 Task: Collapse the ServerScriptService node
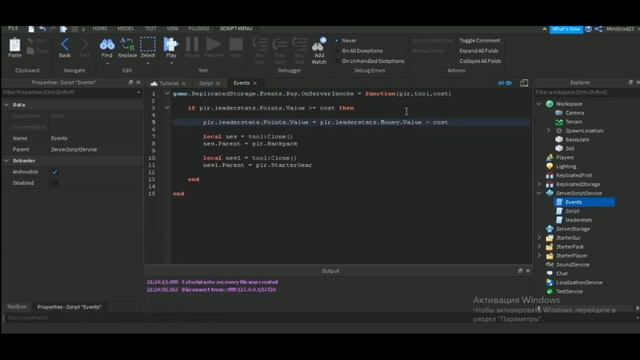pos(540,193)
